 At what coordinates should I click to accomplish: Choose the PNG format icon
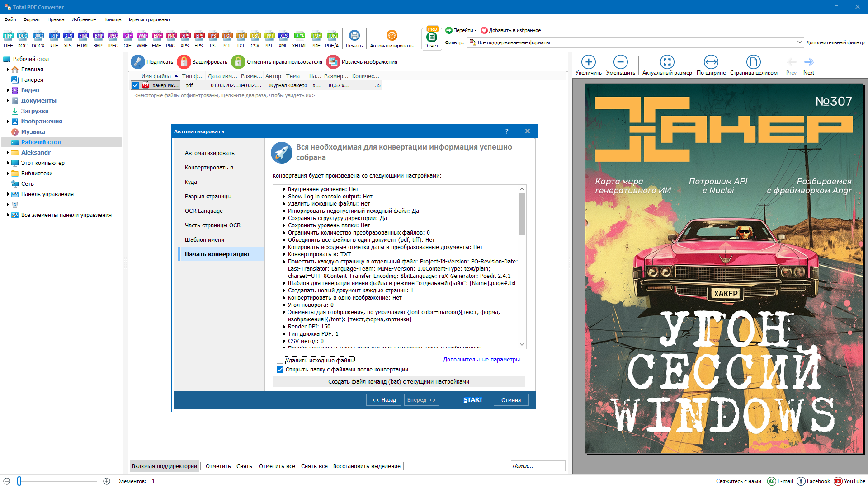coord(170,39)
